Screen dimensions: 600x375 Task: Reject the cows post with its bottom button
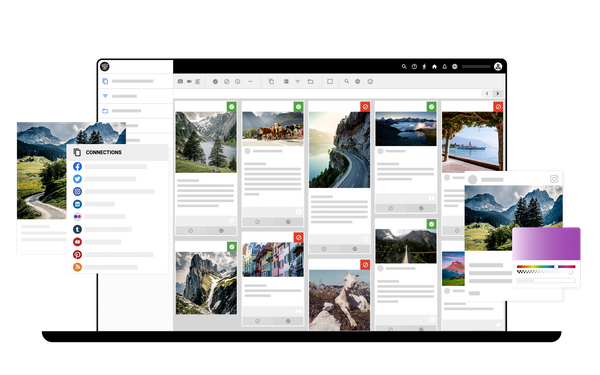tap(258, 222)
